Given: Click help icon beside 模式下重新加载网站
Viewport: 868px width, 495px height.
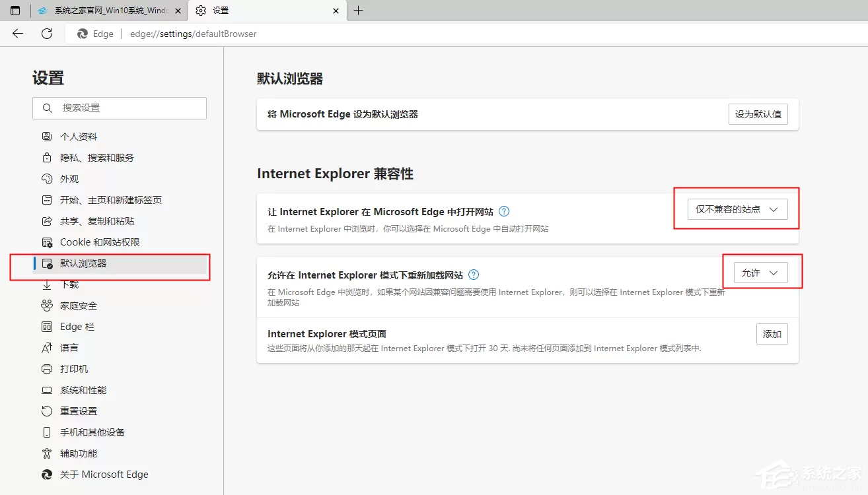Looking at the screenshot, I should click(x=474, y=275).
